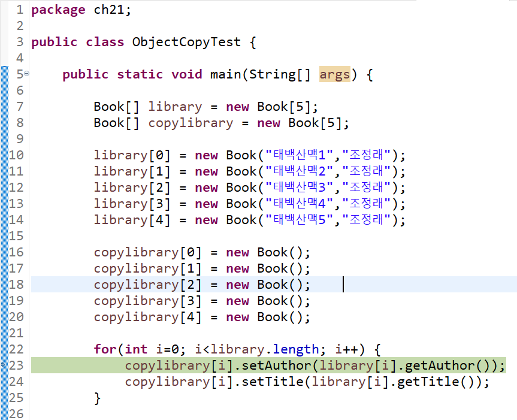The width and height of the screenshot is (517, 420).
Task: Click copylibrary[1] on line 17
Action: click(147, 268)
